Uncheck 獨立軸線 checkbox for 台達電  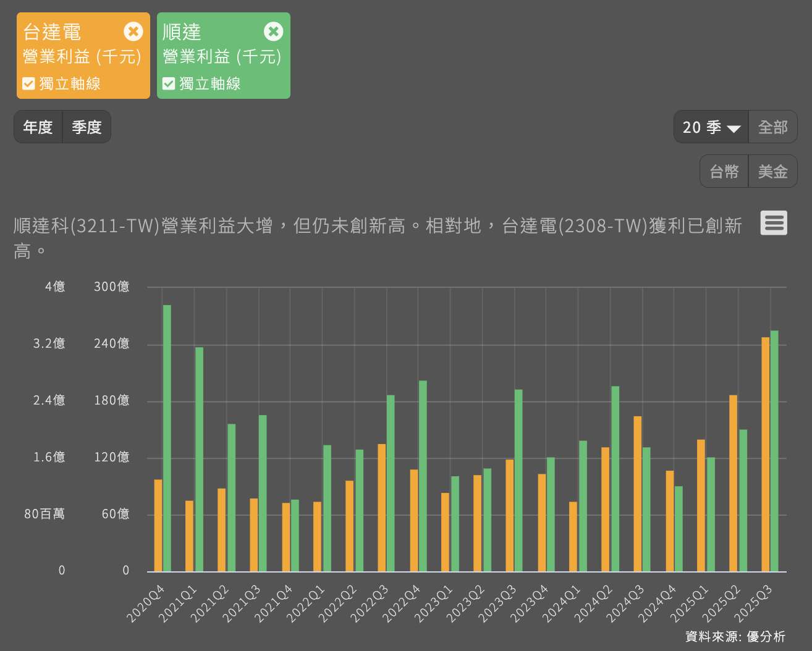click(x=28, y=83)
